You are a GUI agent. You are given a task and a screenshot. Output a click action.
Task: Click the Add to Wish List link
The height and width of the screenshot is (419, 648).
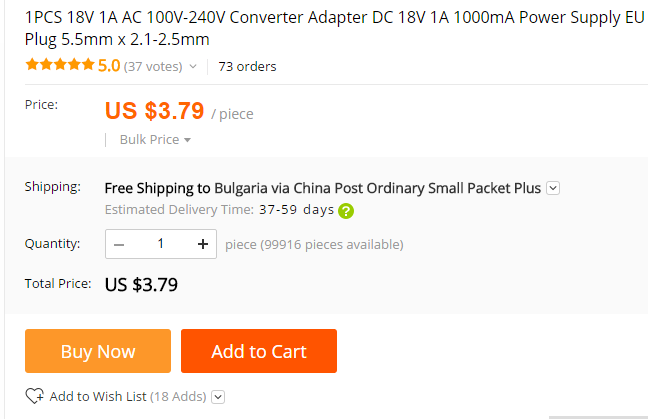(x=98, y=396)
